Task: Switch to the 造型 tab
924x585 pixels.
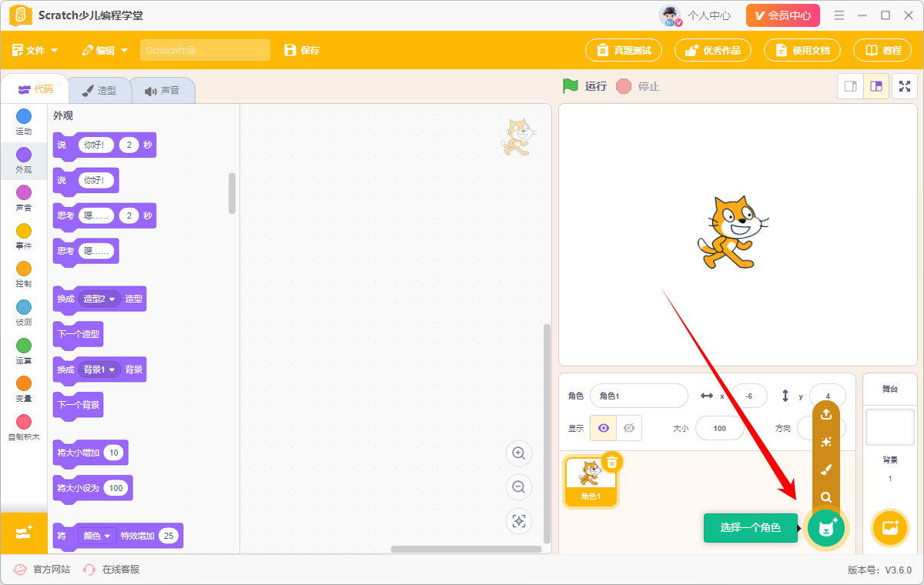Action: tap(99, 90)
